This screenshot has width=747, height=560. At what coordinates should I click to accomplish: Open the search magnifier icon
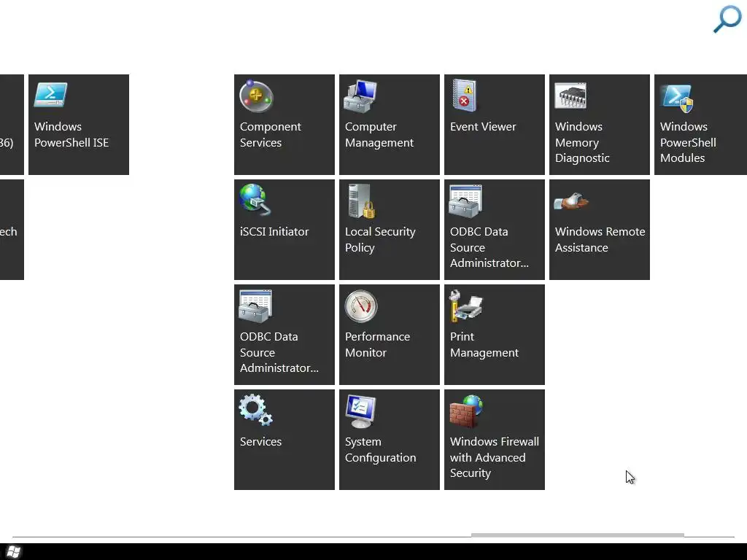coord(727,19)
